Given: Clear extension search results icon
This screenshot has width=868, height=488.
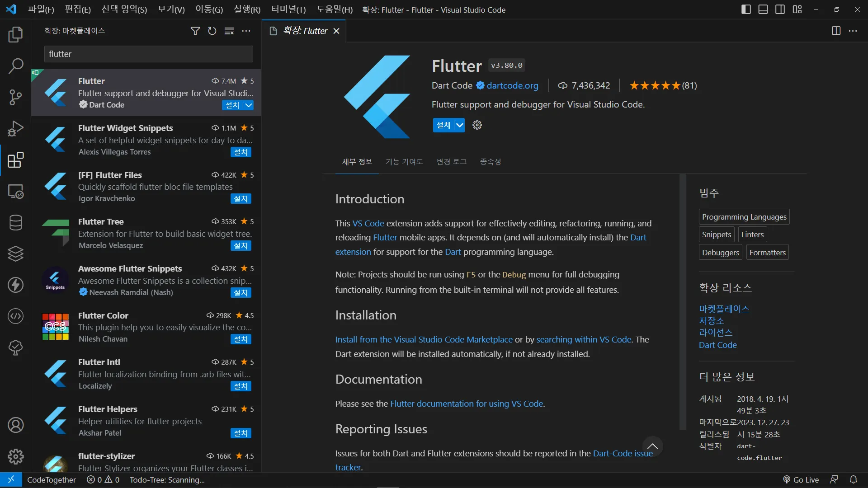Looking at the screenshot, I should (229, 31).
